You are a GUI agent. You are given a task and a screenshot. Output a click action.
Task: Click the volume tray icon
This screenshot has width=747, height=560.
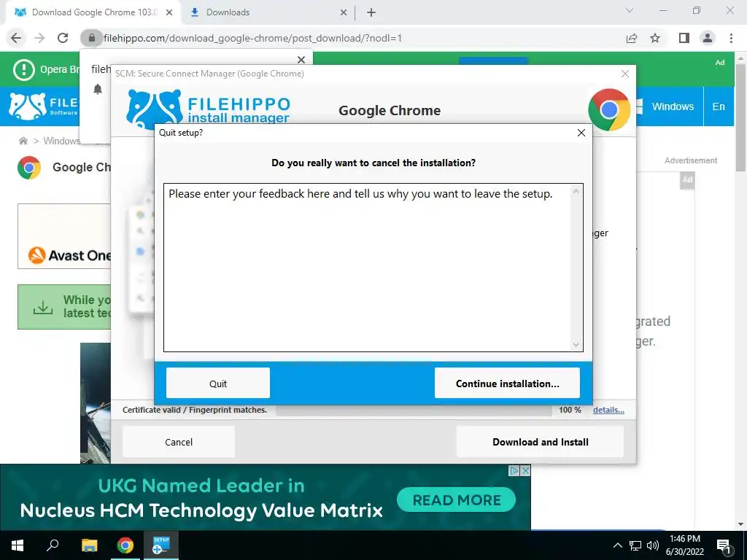(653, 545)
